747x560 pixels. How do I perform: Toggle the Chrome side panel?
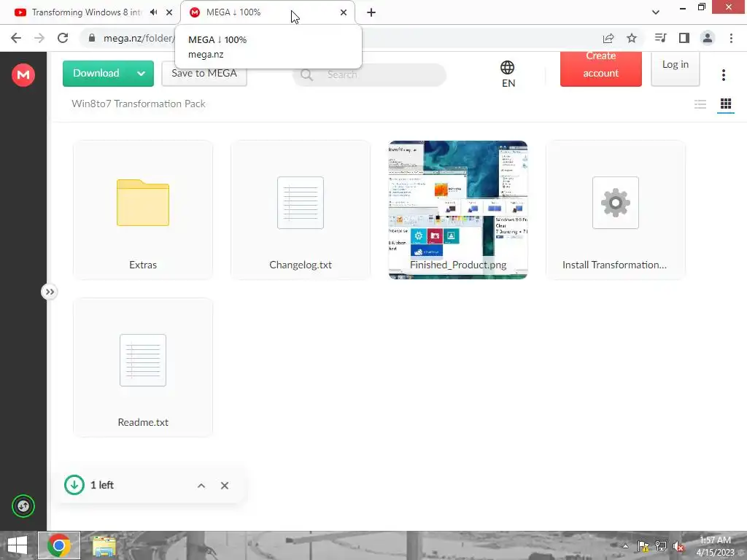[684, 38]
